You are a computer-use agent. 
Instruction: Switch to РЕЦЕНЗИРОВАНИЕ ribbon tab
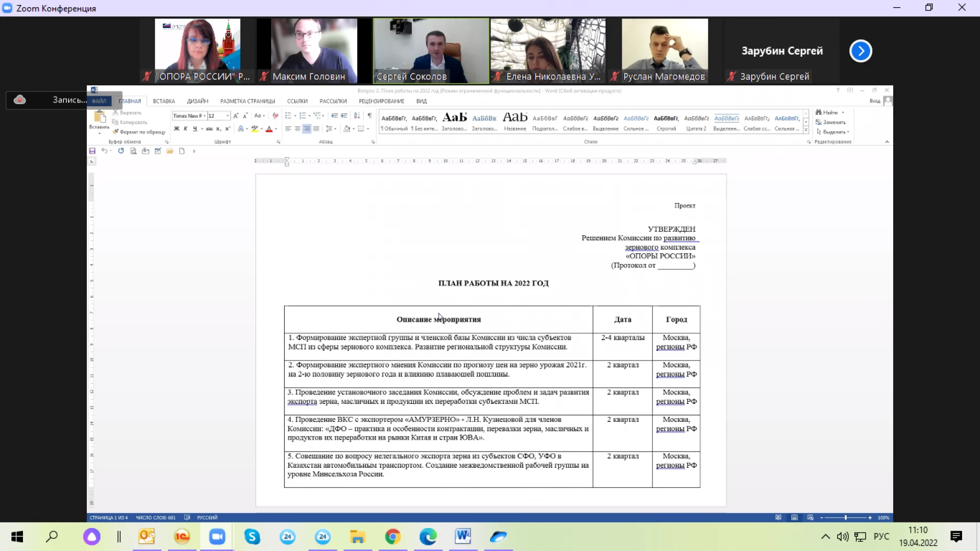pos(381,101)
